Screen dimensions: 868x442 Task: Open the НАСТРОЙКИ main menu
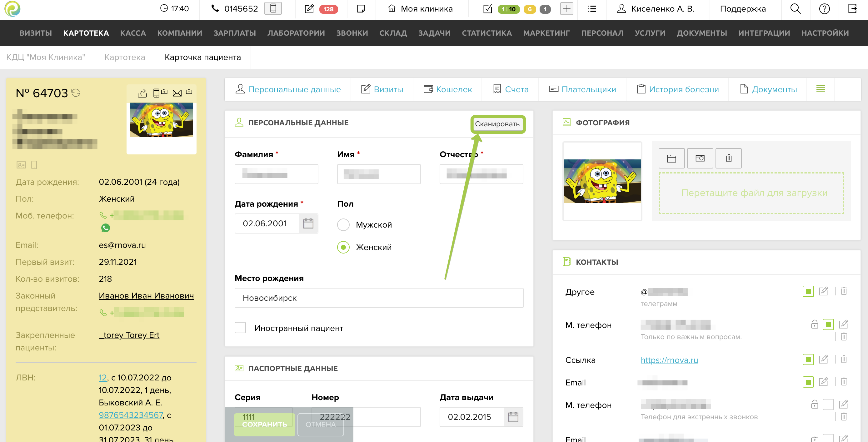(825, 33)
